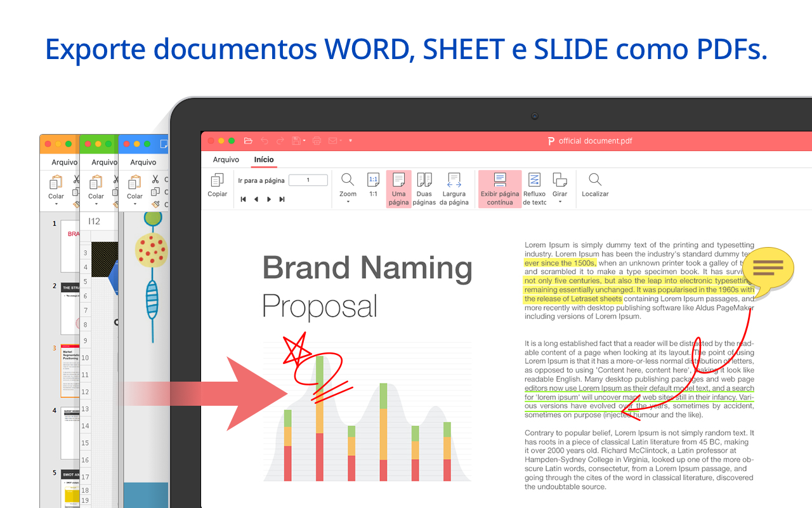Expand Colar dropdown arrow in orange slide window

pyautogui.click(x=56, y=204)
